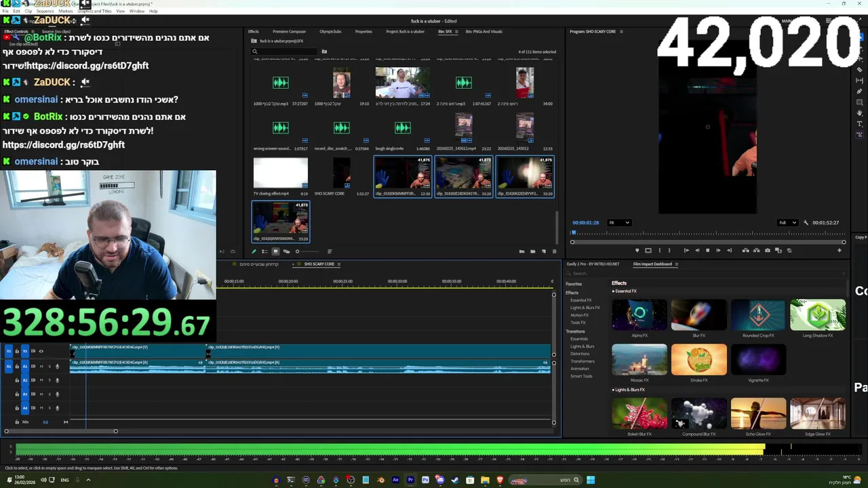Click the bin thumbnail zoom slider
This screenshot has width=868, height=488.
click(307, 251)
